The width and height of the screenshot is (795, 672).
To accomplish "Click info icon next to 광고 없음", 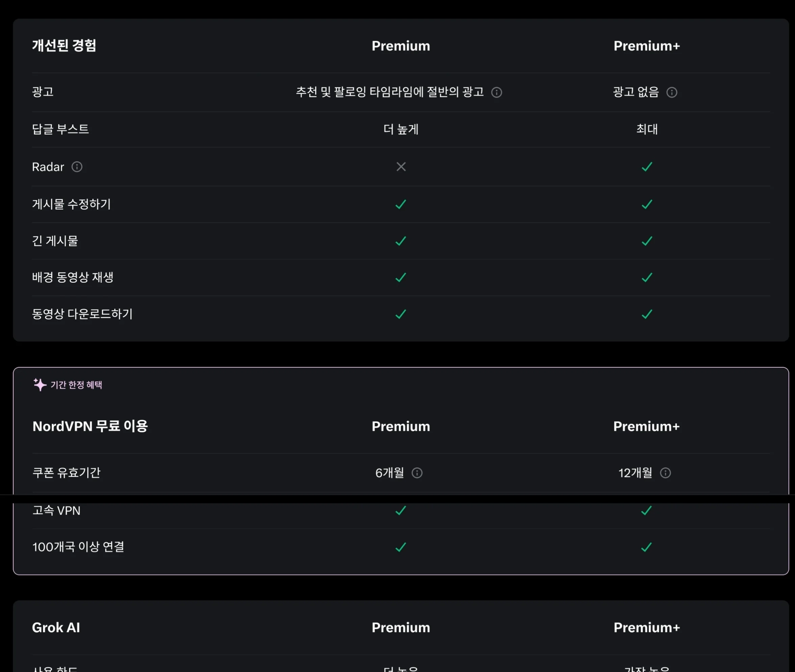I will pos(672,92).
